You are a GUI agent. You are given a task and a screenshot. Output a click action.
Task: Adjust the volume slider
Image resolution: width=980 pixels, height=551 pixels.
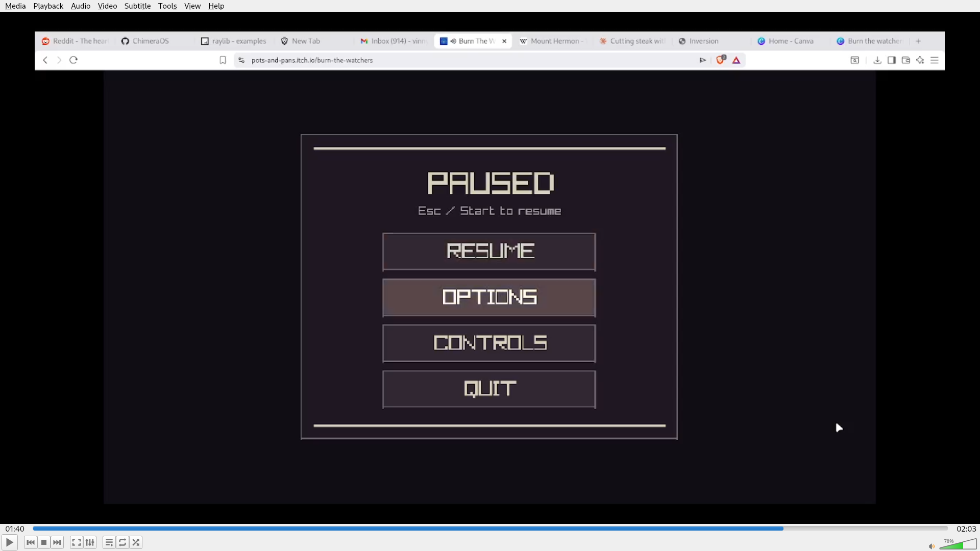958,545
